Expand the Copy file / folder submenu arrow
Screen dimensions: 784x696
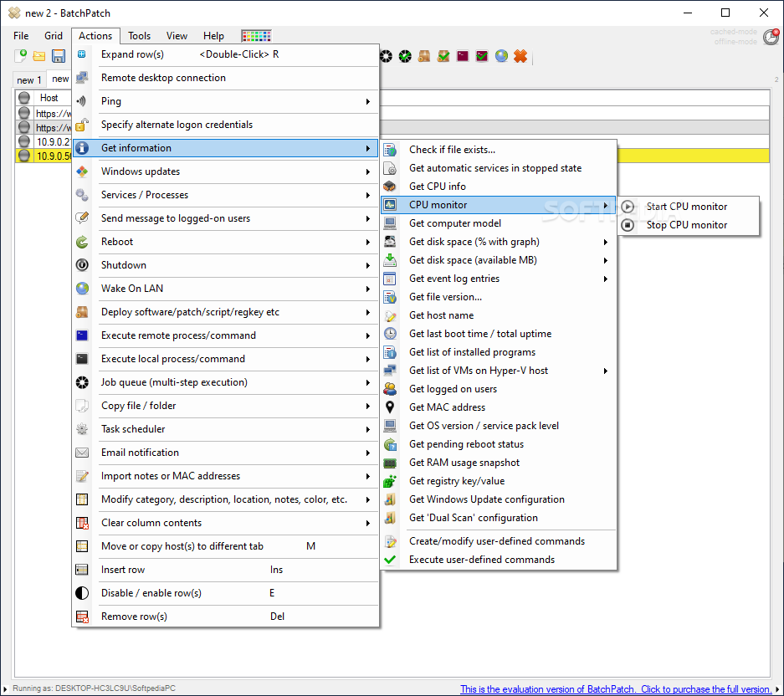pos(367,406)
